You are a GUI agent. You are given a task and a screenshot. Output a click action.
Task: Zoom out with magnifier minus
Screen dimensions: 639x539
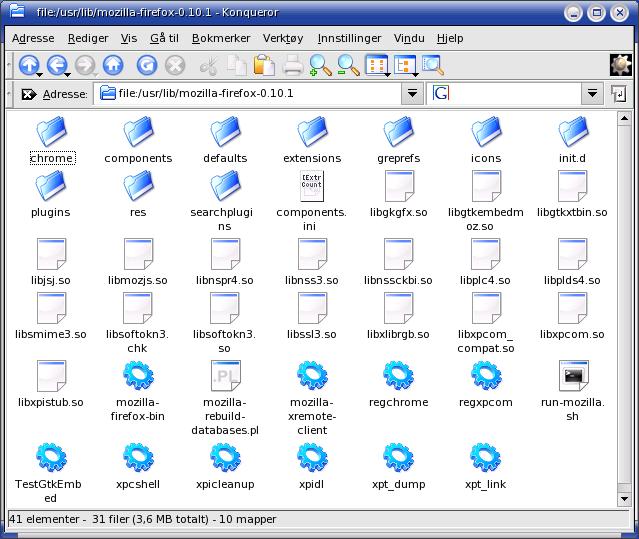tap(348, 65)
